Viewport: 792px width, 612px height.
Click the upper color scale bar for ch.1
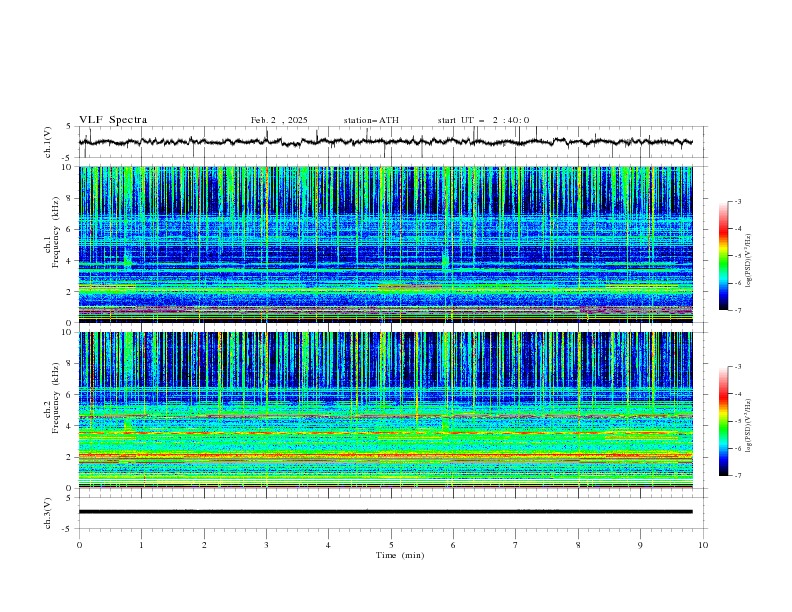[x=724, y=256]
